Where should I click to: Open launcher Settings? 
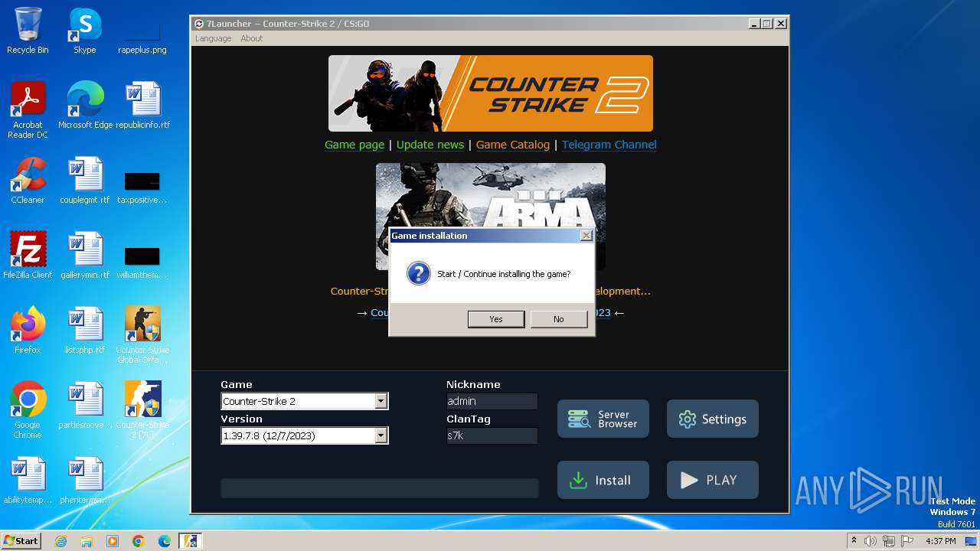[x=713, y=419]
